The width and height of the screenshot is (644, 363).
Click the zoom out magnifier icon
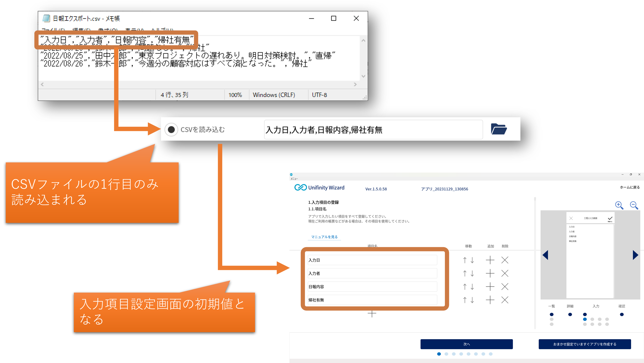[634, 205]
